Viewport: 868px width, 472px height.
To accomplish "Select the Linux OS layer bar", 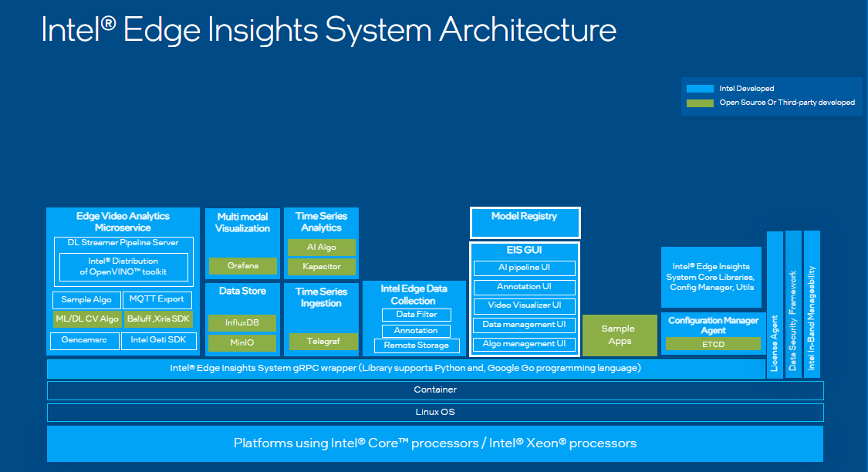I will tap(435, 413).
